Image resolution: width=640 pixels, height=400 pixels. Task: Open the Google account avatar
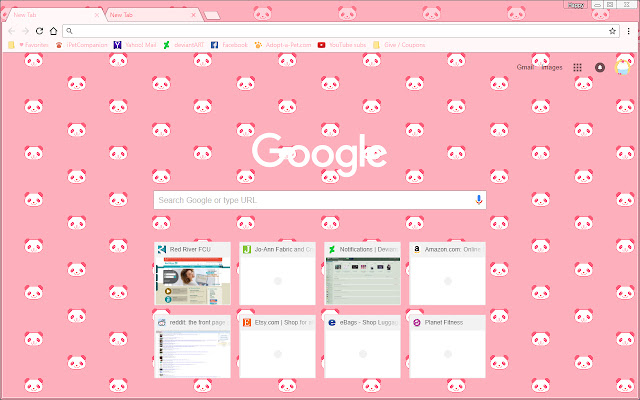622,67
